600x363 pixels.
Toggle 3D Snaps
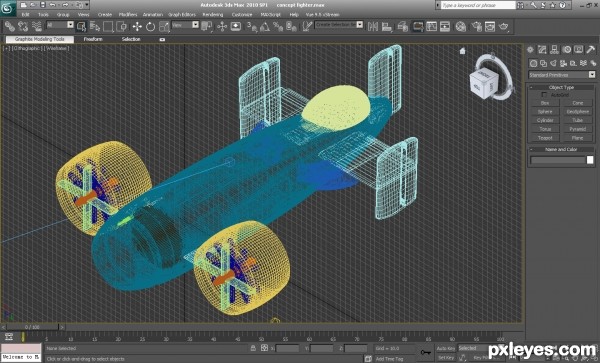252,26
